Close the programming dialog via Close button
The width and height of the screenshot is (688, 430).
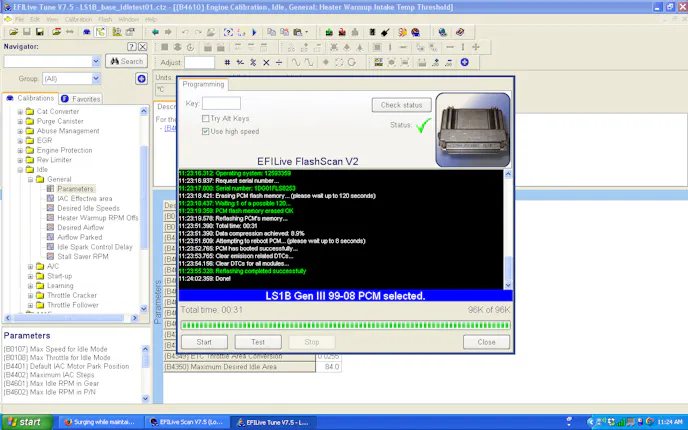[486, 342]
